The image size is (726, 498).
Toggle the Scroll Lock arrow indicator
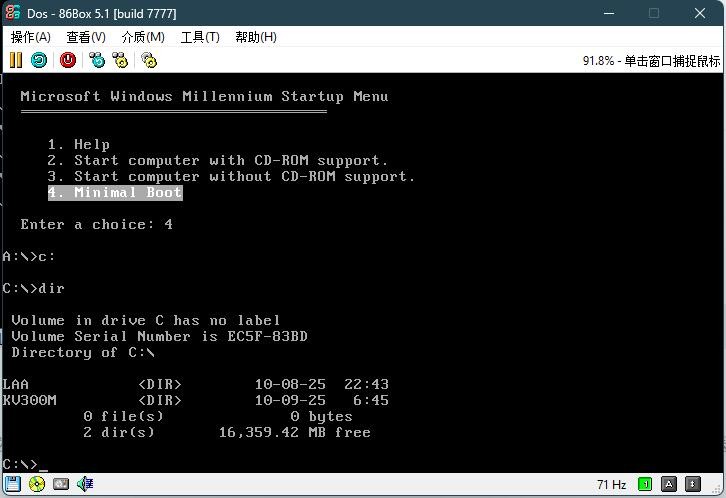(x=694, y=484)
